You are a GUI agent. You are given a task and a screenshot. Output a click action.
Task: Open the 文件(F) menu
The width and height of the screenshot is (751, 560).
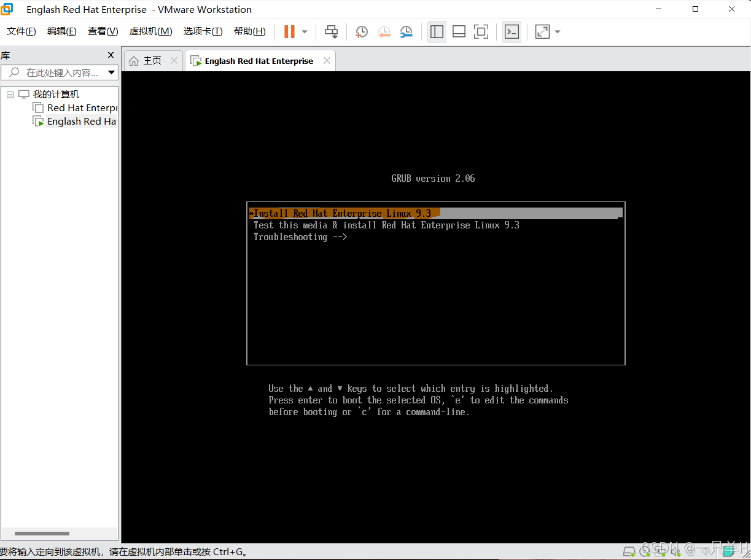21,31
